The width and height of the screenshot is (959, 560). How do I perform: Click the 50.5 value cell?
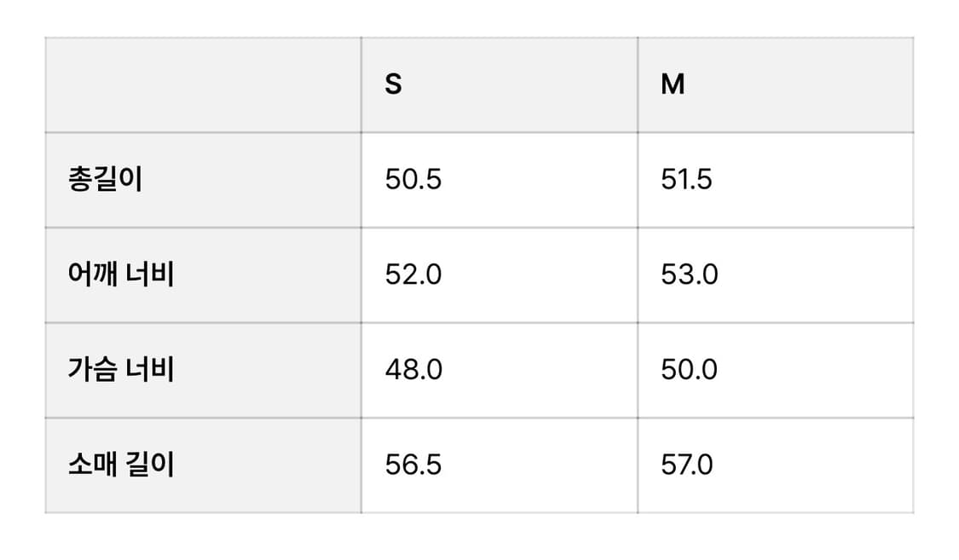(x=413, y=180)
